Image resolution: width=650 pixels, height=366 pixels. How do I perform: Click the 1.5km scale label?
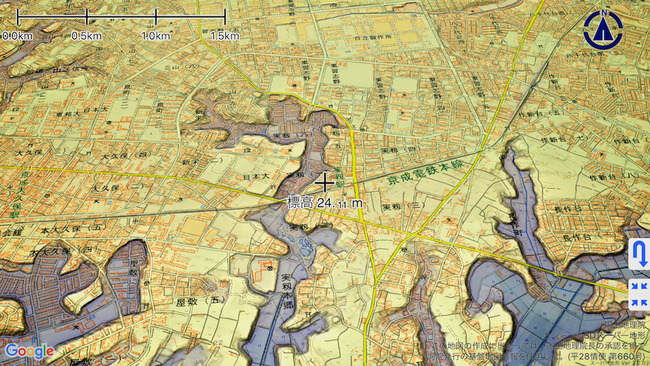225,36
